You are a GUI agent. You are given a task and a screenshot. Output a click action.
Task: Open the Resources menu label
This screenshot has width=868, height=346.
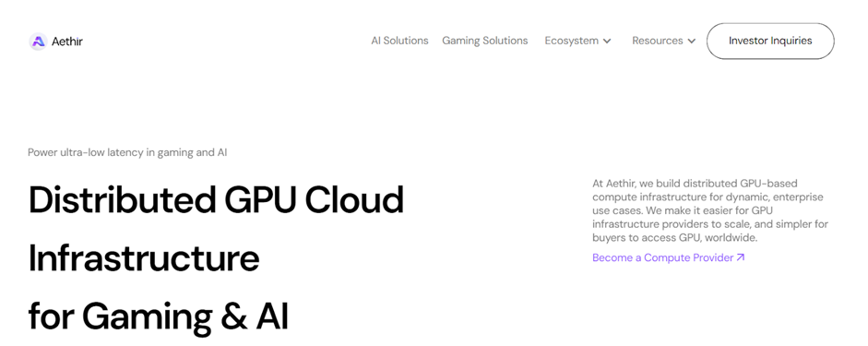[x=658, y=41]
